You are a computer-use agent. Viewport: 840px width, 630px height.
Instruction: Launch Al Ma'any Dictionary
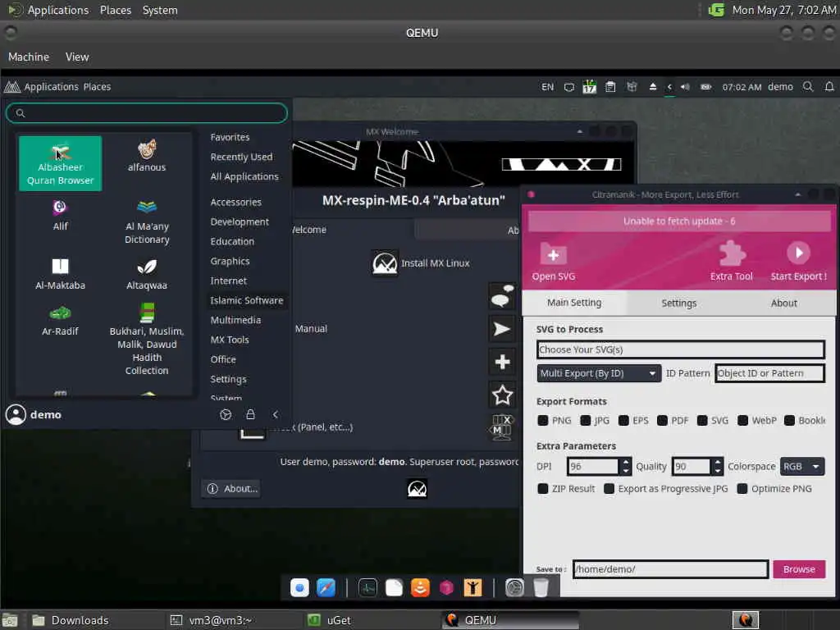click(x=147, y=221)
